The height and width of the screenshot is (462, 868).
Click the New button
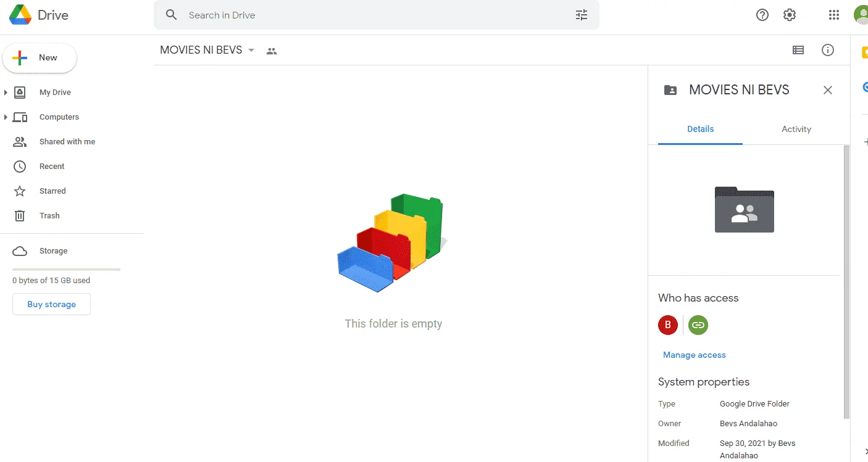pos(40,58)
